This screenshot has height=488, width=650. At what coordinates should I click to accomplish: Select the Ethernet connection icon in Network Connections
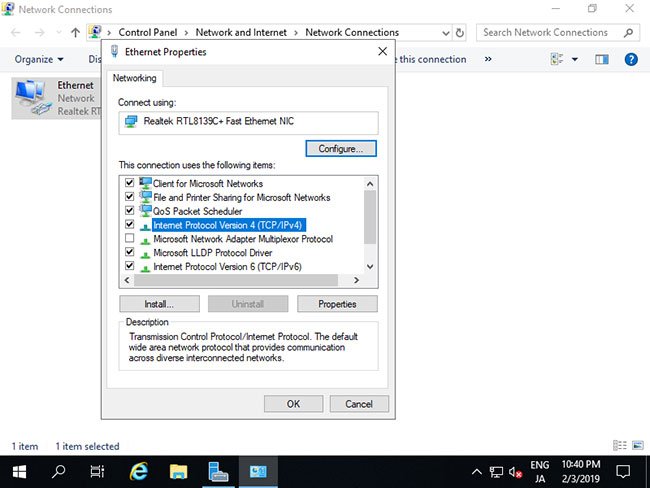click(34, 98)
